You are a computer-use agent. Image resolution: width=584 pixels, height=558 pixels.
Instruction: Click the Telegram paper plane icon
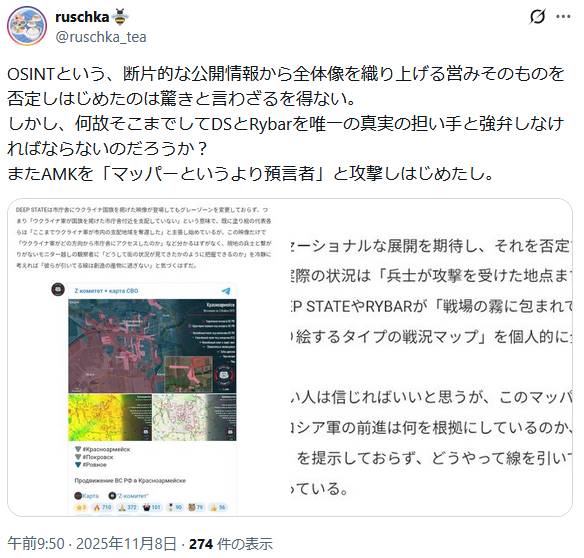pos(226,291)
